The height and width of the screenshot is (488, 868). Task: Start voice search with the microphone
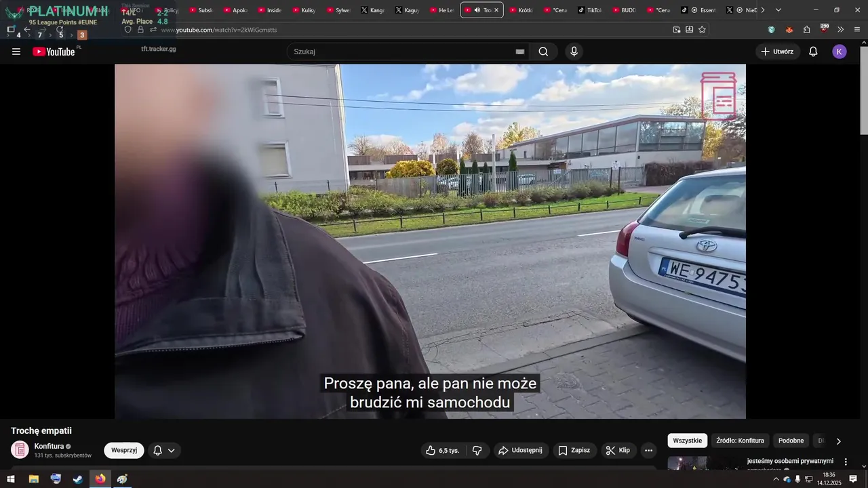point(574,52)
